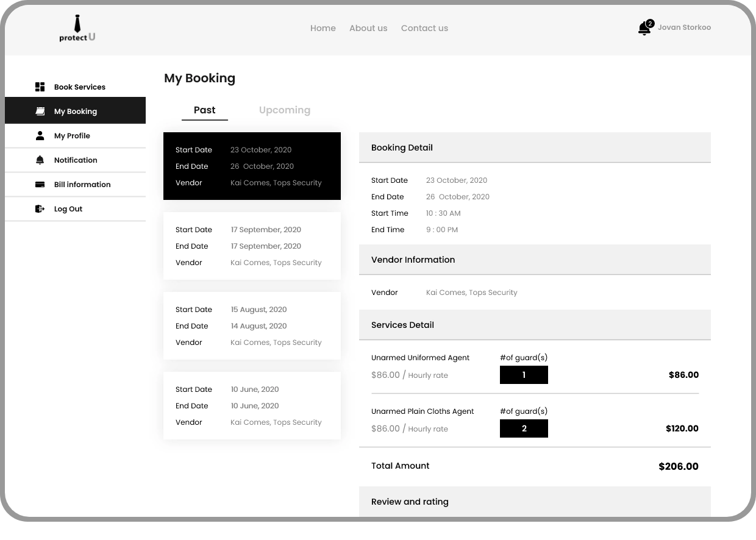Go to Home page link
This screenshot has width=756, height=540.
point(323,29)
